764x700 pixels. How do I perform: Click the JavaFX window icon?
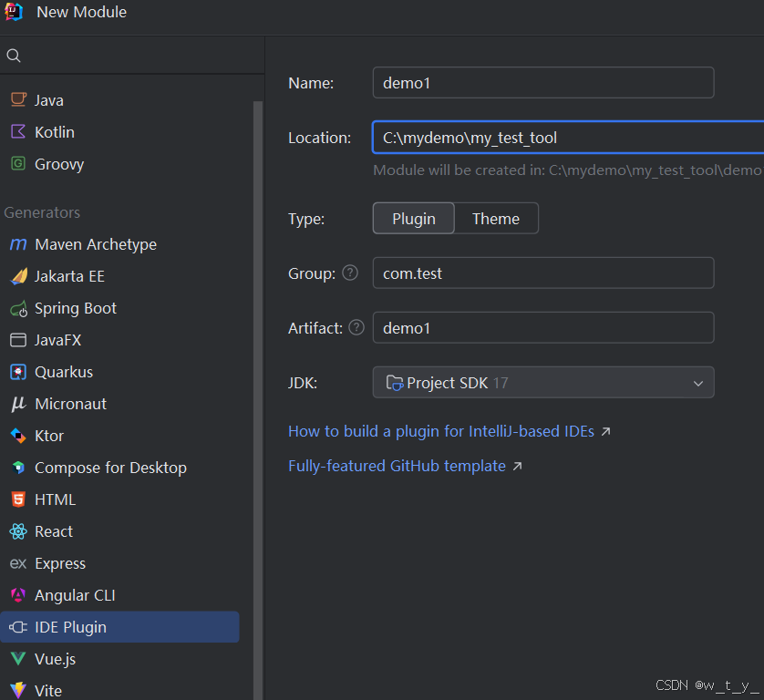click(x=18, y=340)
